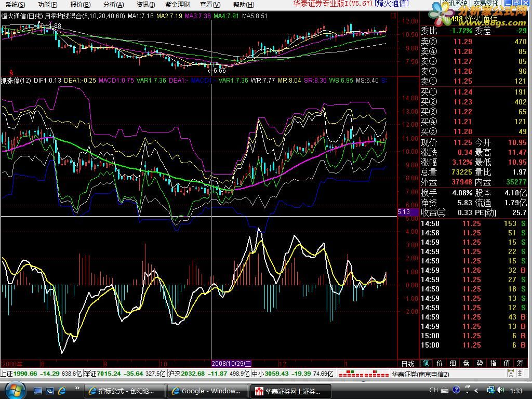532x399 pixels.
Task: Switch to the 值 tab
Action: pyautogui.click(x=507, y=363)
